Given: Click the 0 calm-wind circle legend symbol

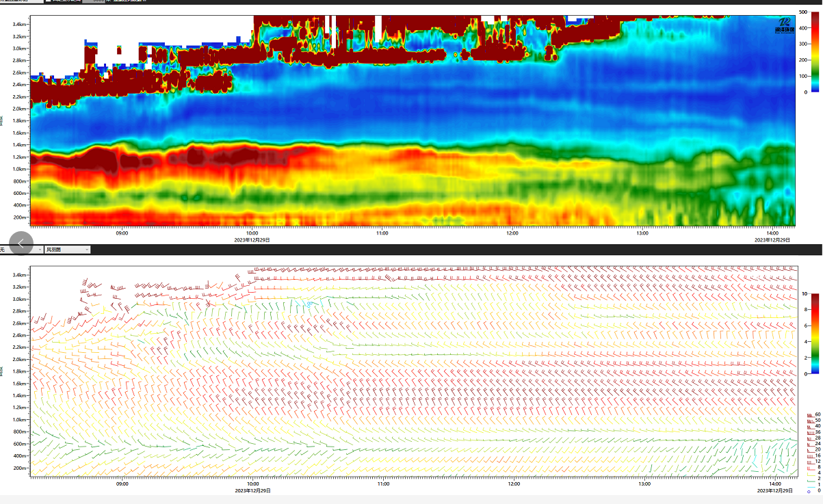Looking at the screenshot, I should tap(809, 490).
